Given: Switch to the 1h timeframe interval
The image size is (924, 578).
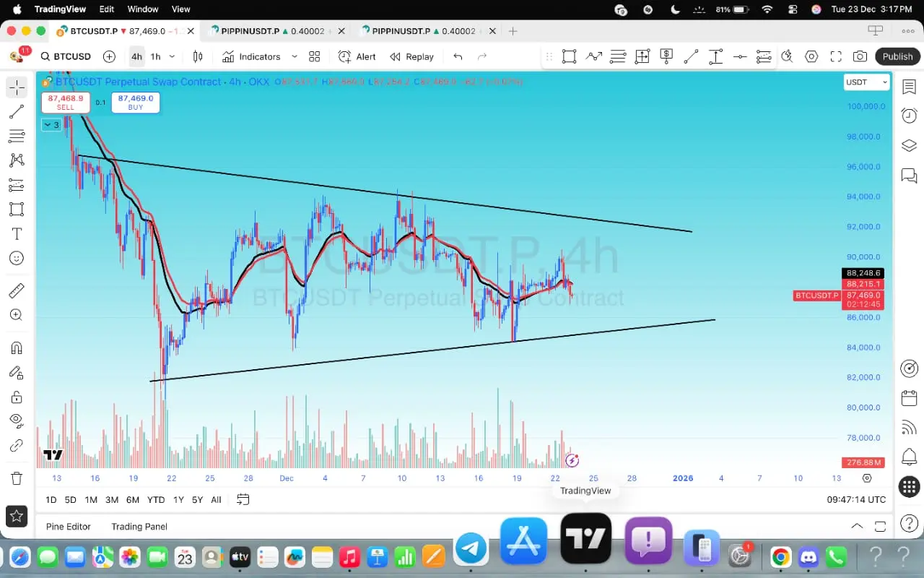Looking at the screenshot, I should point(155,56).
